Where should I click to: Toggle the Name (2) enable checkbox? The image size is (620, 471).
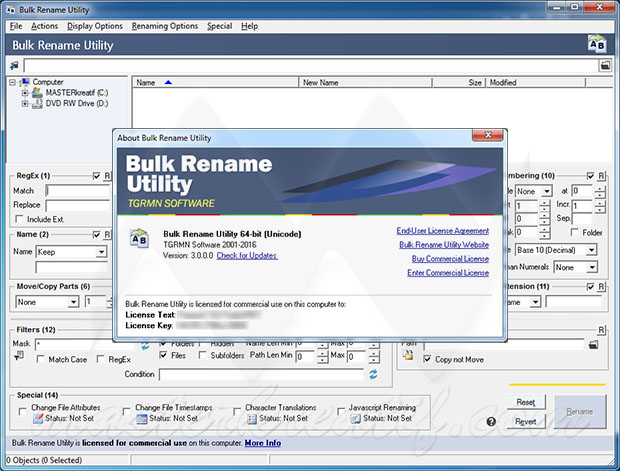click(x=96, y=235)
